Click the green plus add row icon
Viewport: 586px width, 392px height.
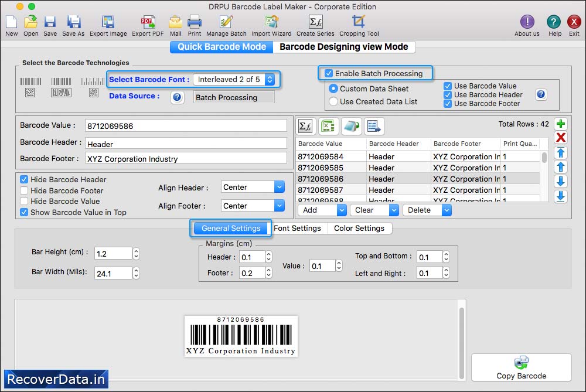(x=561, y=124)
